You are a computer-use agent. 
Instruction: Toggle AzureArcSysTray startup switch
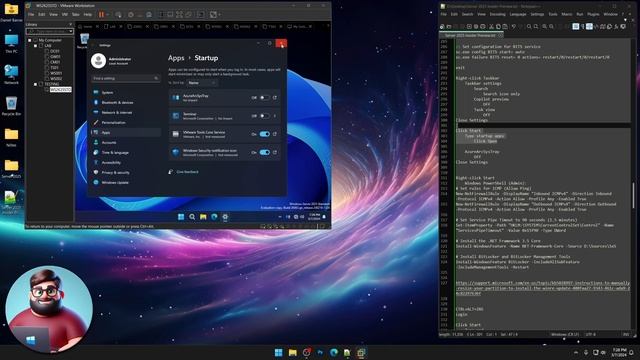264,98
